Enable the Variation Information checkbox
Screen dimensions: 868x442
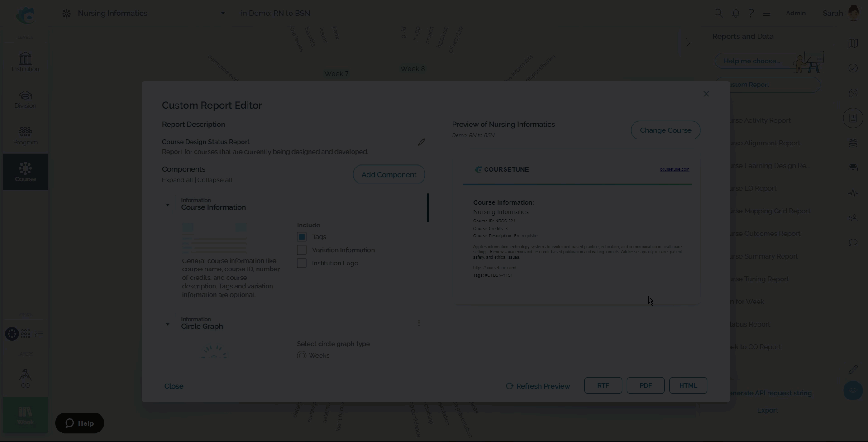pos(302,250)
